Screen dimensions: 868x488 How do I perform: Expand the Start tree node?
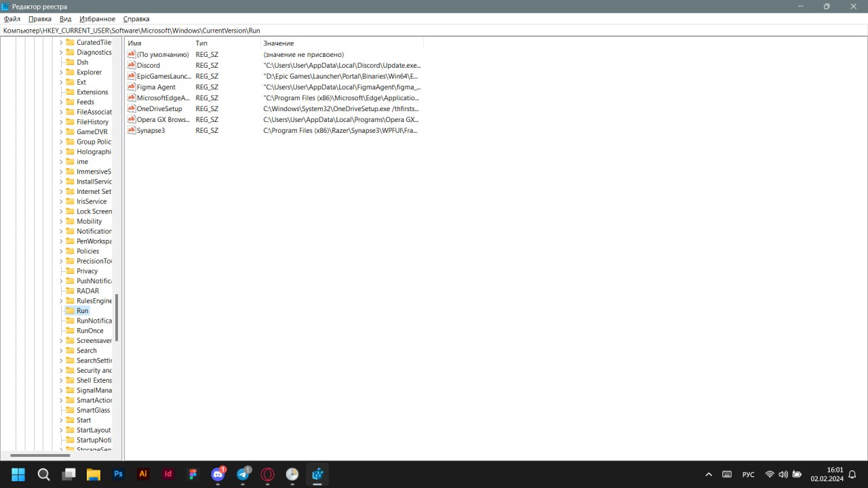[61, 420]
